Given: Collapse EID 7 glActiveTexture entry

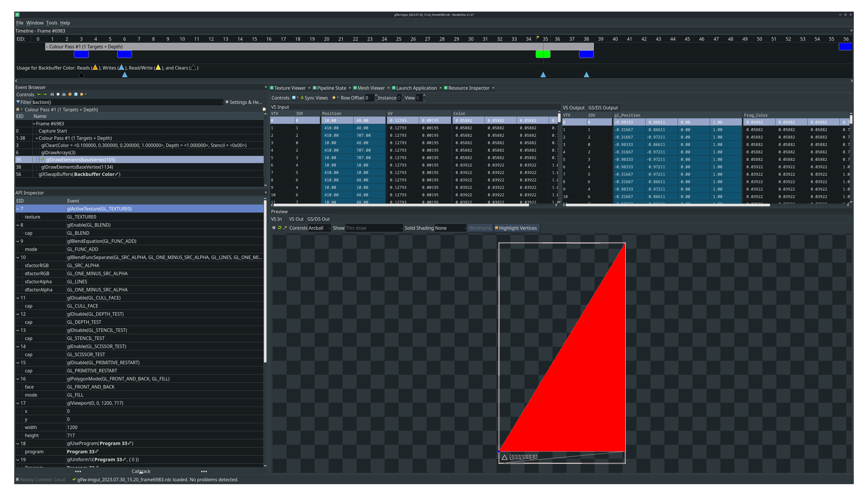Looking at the screenshot, I should [17, 208].
